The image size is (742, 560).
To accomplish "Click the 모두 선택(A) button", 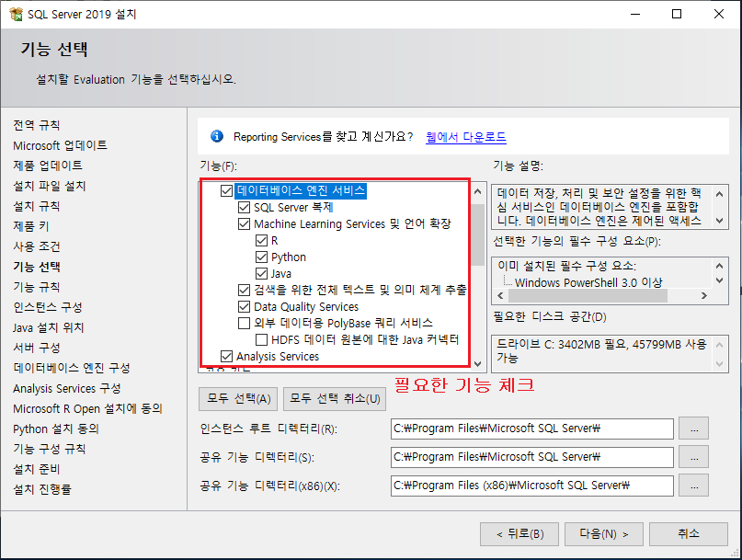I will (x=239, y=399).
